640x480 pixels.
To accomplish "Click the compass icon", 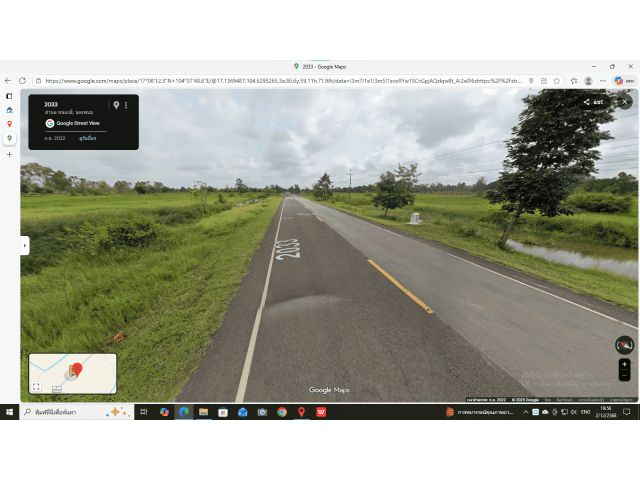I will point(624,345).
